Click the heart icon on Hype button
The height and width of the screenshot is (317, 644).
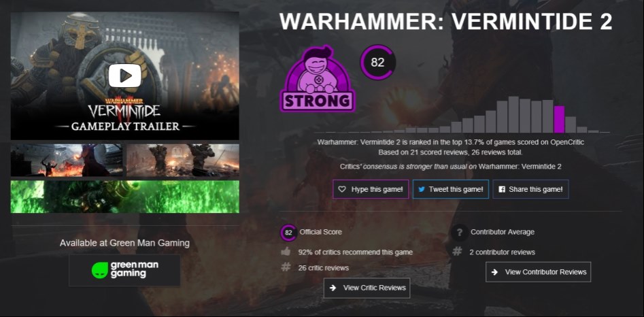pos(341,189)
